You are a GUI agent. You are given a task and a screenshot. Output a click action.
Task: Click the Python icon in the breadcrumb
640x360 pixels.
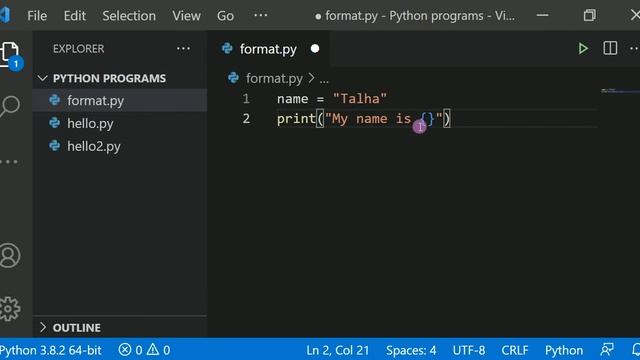coord(233,78)
